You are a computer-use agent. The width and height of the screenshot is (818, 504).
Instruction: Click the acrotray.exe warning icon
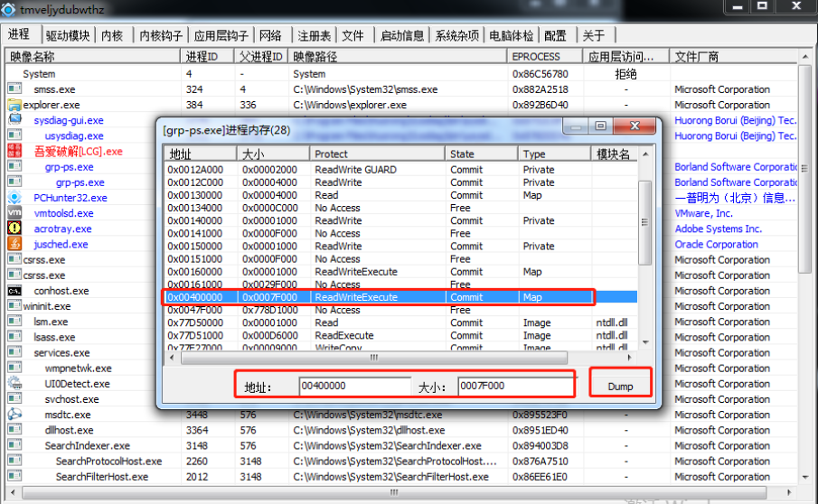(14, 229)
